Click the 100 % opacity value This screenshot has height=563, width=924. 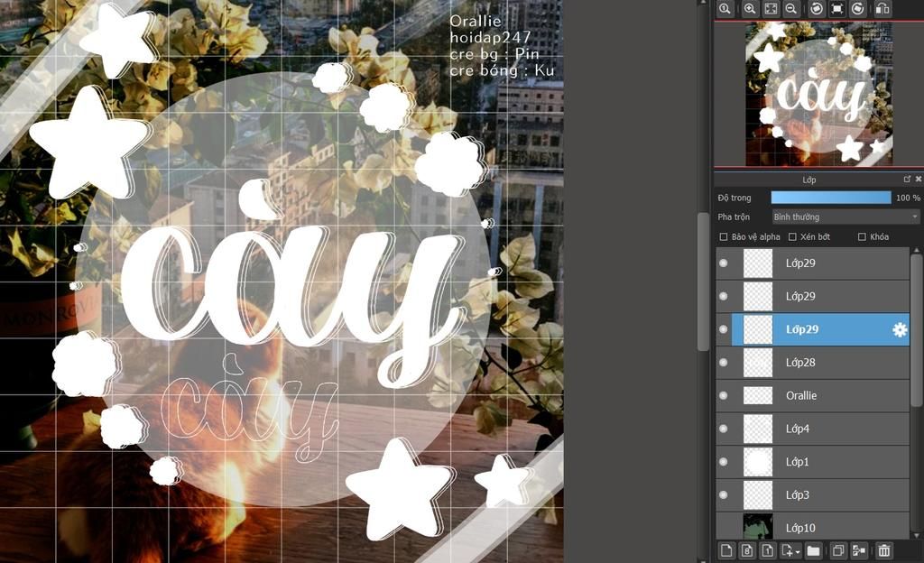pyautogui.click(x=908, y=198)
